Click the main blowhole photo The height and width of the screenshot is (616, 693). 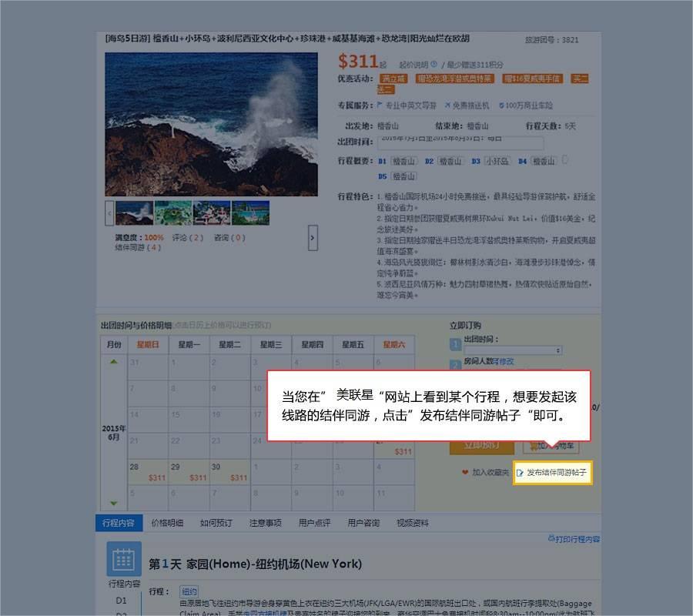point(211,124)
